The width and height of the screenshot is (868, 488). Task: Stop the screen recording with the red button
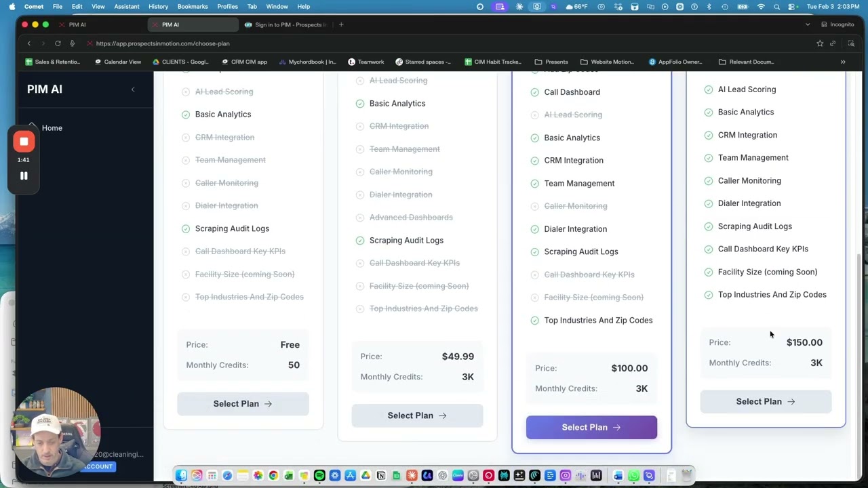(x=24, y=142)
